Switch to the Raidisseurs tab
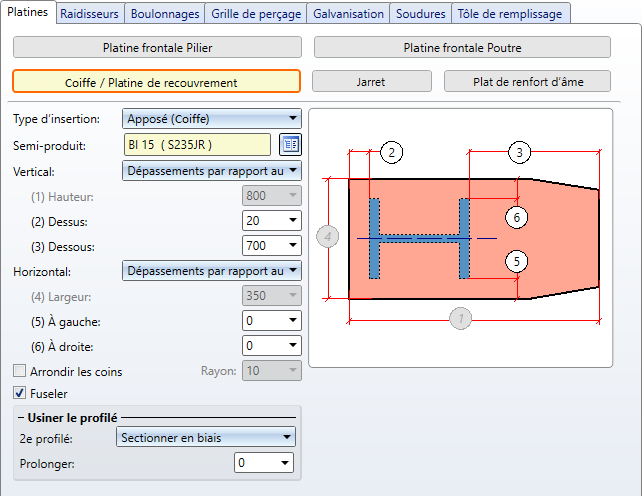642x496 pixels. click(x=92, y=14)
